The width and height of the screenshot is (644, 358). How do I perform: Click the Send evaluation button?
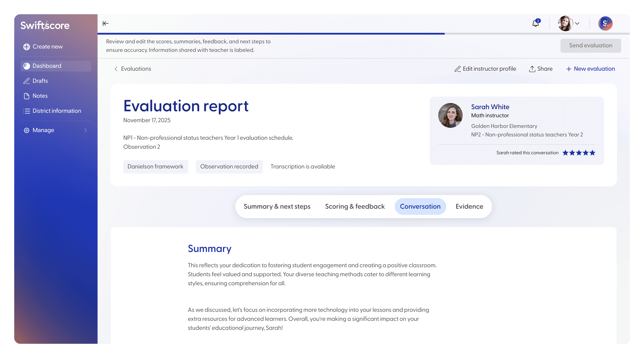coord(590,46)
